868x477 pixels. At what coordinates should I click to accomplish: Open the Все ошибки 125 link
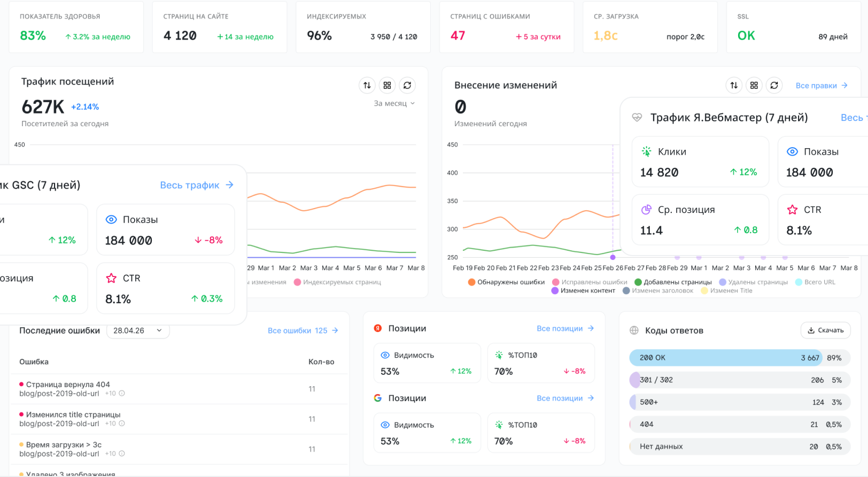pyautogui.click(x=303, y=330)
